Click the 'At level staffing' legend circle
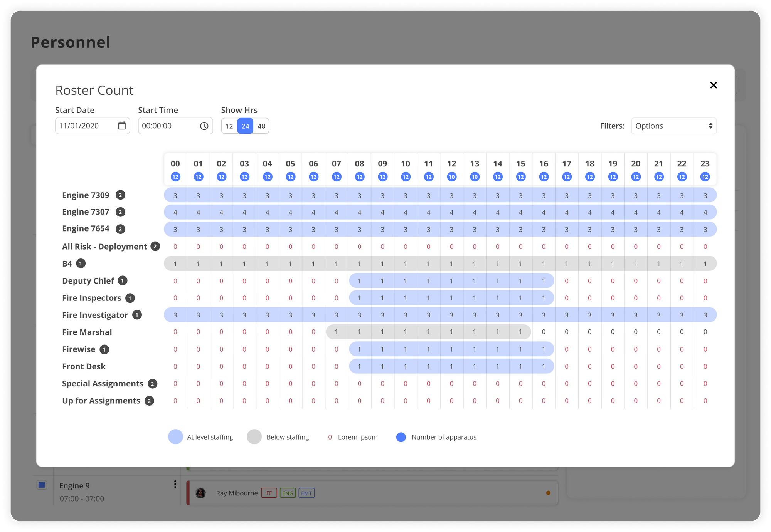The width and height of the screenshot is (771, 532). (x=175, y=437)
